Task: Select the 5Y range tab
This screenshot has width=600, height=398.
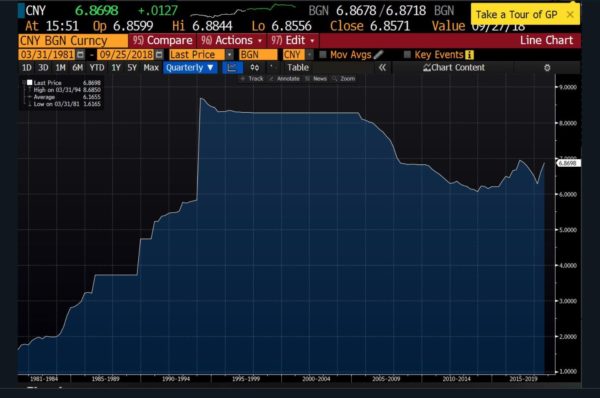Action: [132, 68]
